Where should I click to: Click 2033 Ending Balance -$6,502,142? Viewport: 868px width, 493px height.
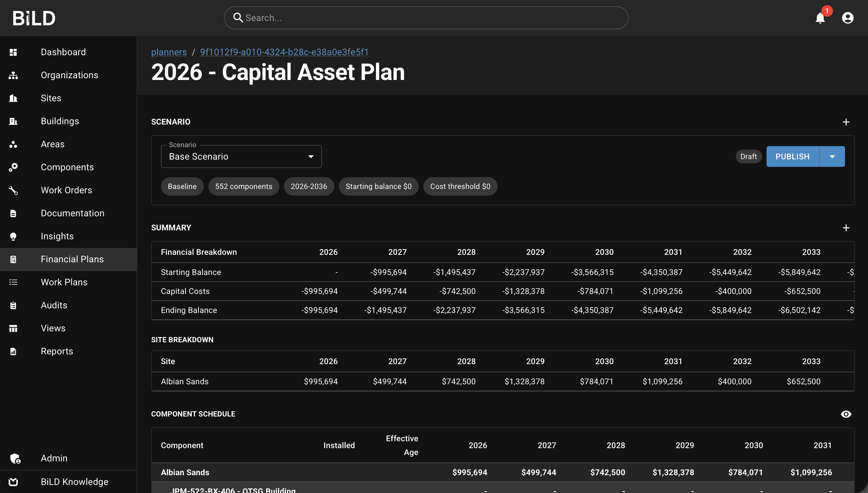click(x=799, y=310)
